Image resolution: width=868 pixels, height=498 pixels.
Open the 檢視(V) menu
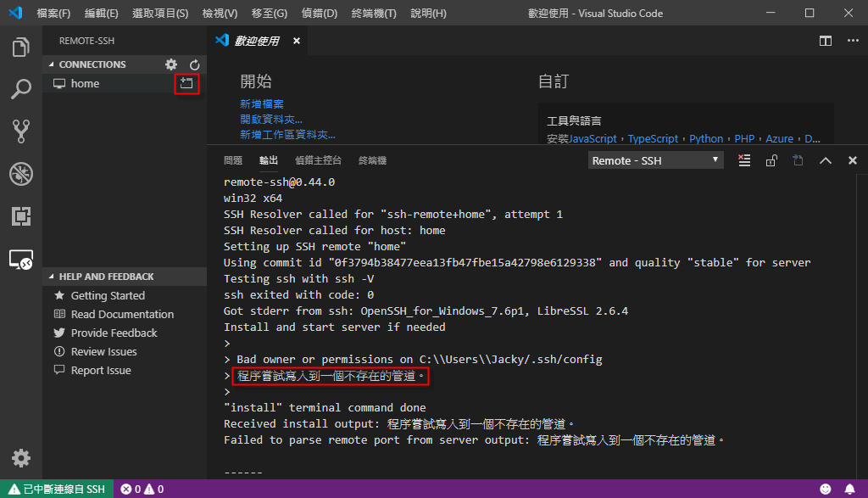[x=220, y=13]
